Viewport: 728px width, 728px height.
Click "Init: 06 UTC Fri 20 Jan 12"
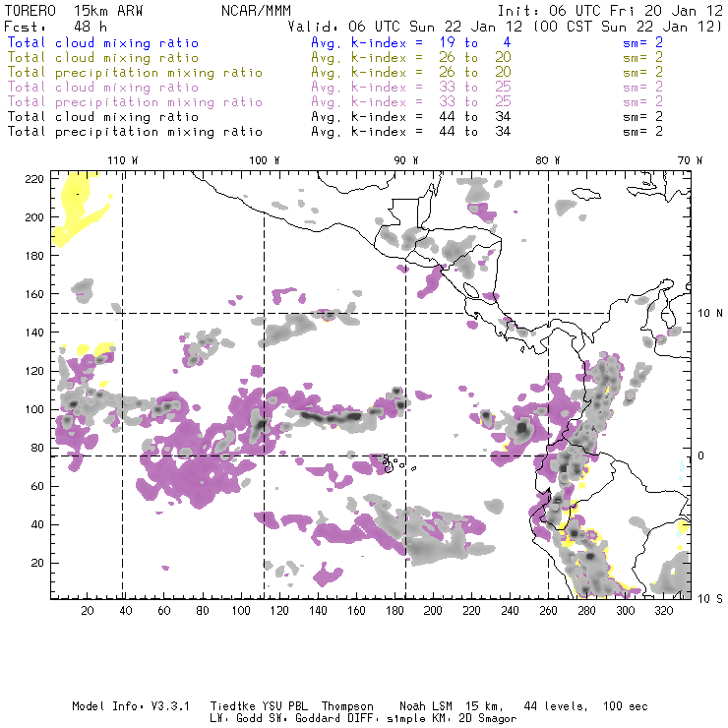click(610, 11)
